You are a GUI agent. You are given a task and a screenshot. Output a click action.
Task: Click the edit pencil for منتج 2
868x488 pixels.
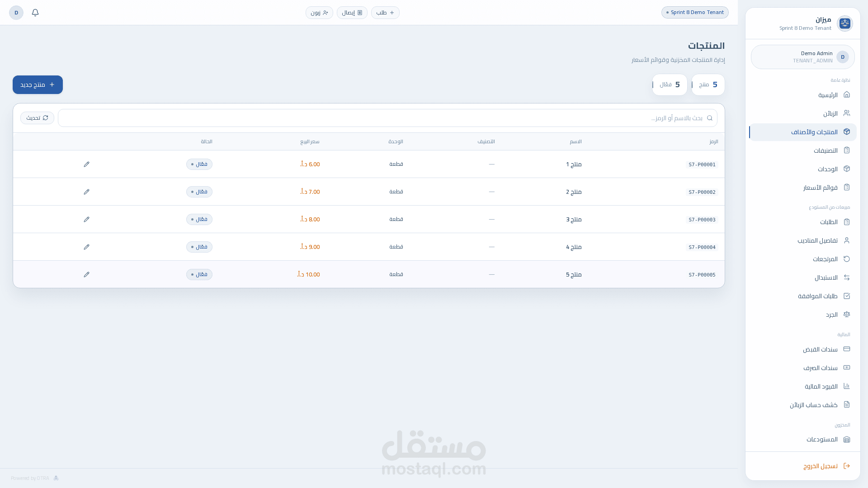[x=87, y=192]
